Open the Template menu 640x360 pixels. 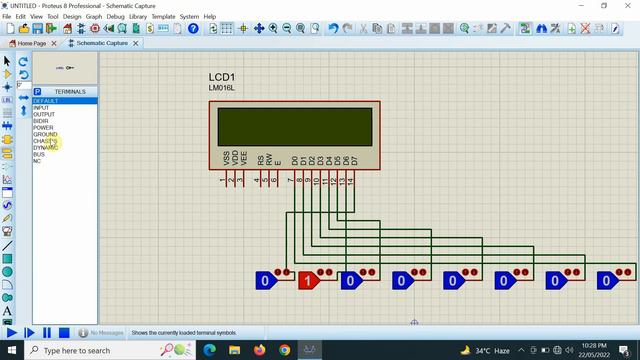point(163,17)
